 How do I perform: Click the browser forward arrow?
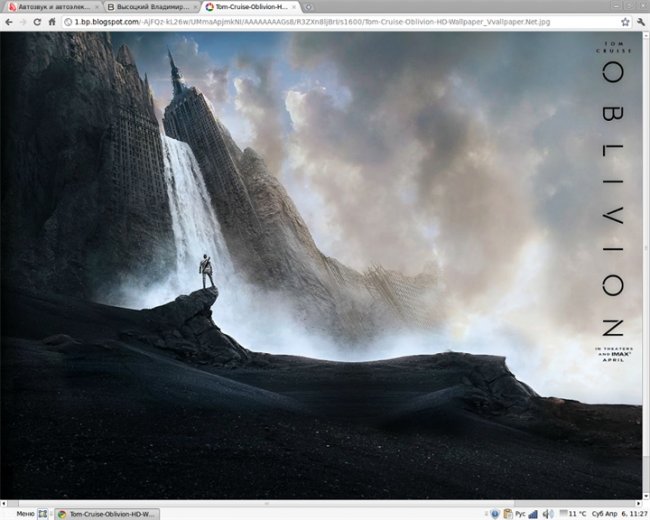coord(22,21)
